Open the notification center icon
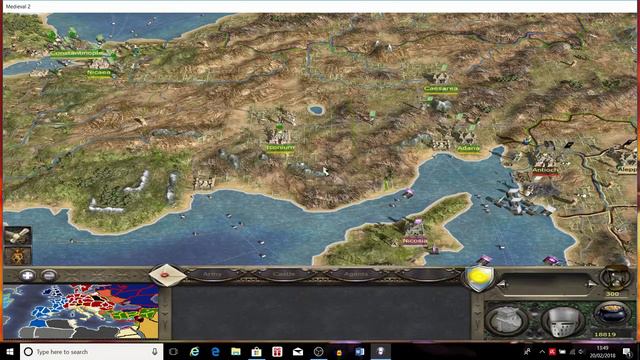This screenshot has width=640, height=360. click(628, 351)
